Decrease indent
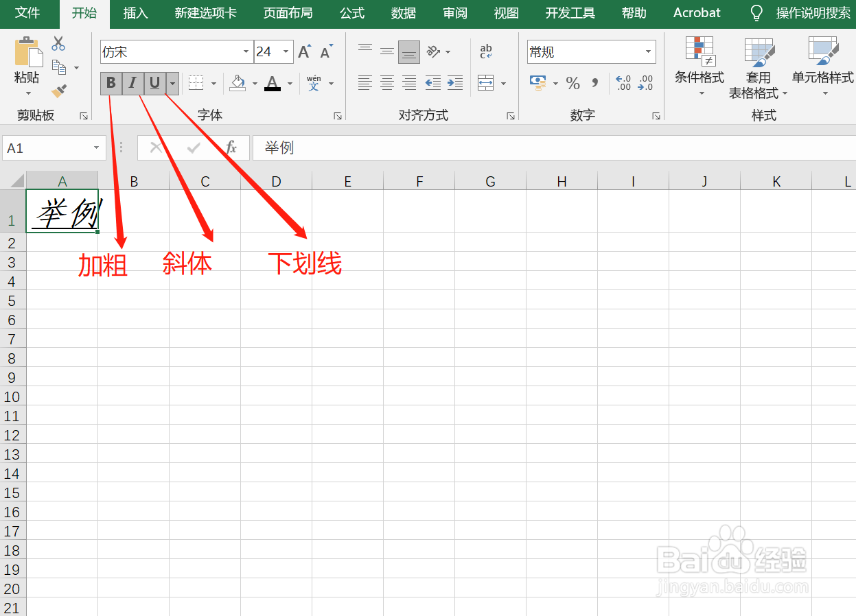 pyautogui.click(x=433, y=83)
